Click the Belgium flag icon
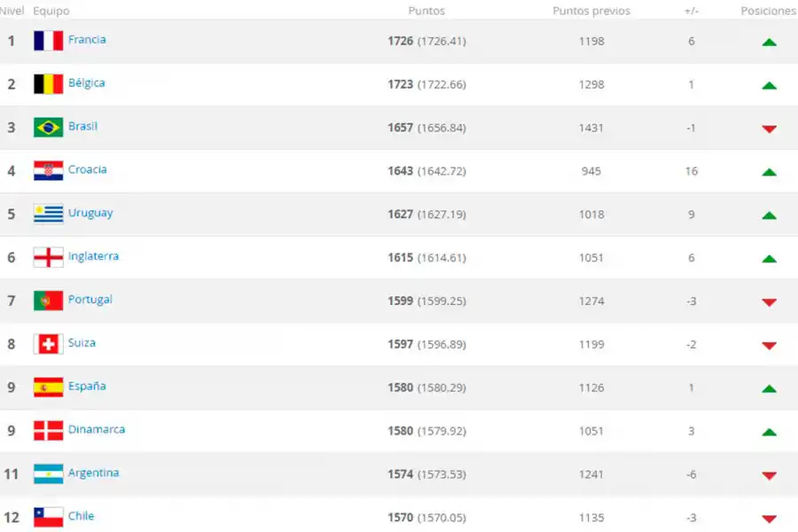 (x=47, y=83)
